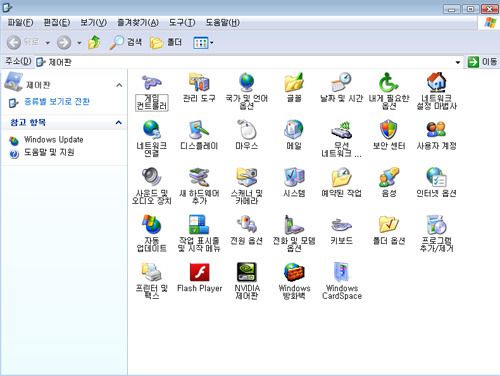Open 프로그램 추가/제거 icon
The height and width of the screenshot is (376, 500).
pyautogui.click(x=437, y=224)
